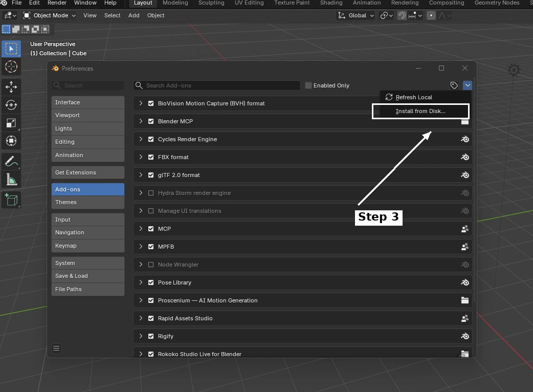Image resolution: width=533 pixels, height=392 pixels.
Task: Enable Manage UI translations add-on
Action: click(x=151, y=211)
